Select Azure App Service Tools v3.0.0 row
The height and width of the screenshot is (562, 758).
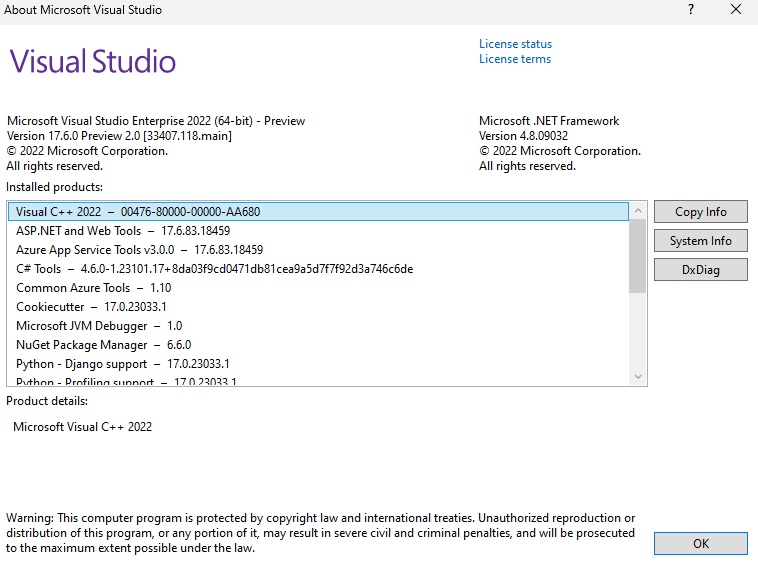[318, 250]
